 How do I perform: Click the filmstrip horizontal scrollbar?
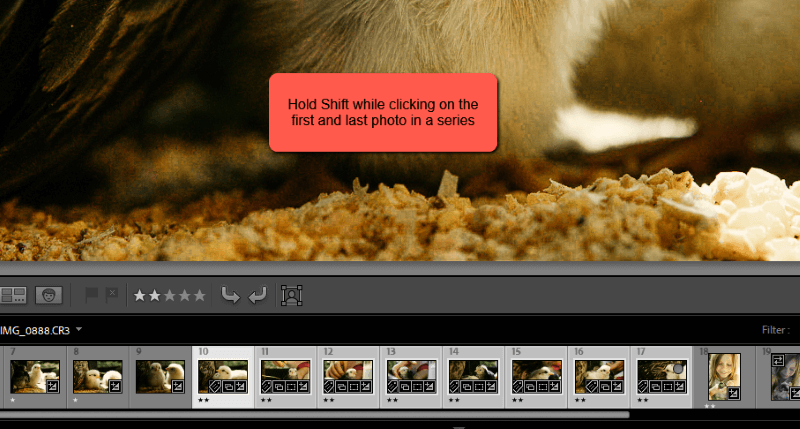point(314,415)
